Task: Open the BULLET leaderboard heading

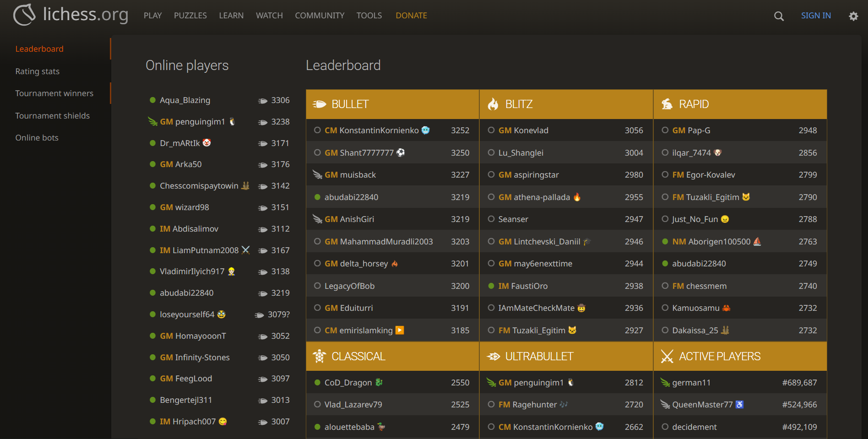Action: [x=350, y=104]
